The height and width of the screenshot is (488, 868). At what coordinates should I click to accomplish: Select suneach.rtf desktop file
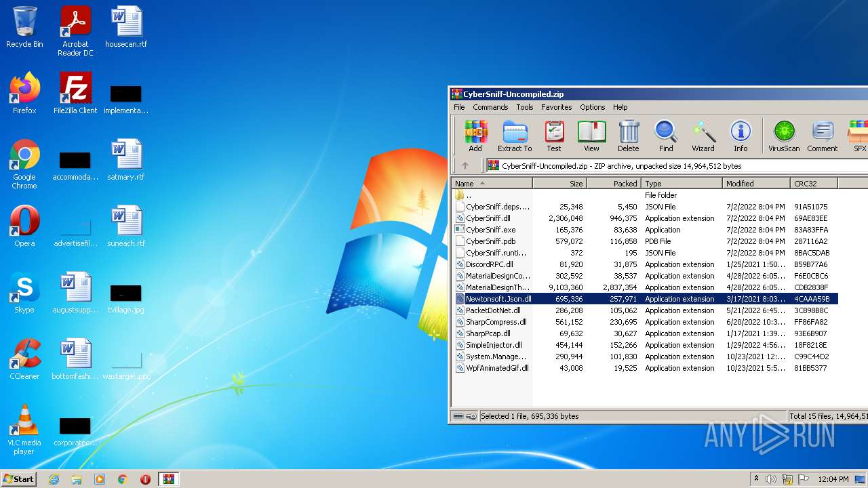pos(126,226)
